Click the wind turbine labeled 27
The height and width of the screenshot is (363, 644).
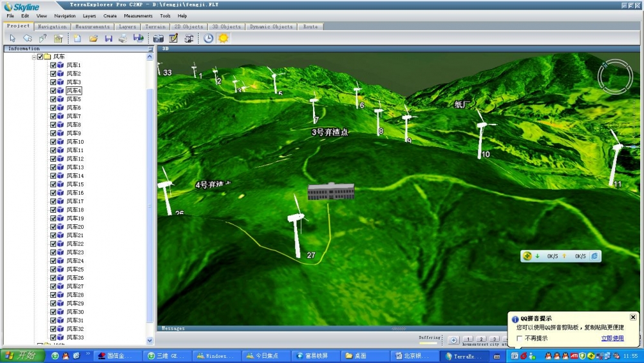pos(296,226)
